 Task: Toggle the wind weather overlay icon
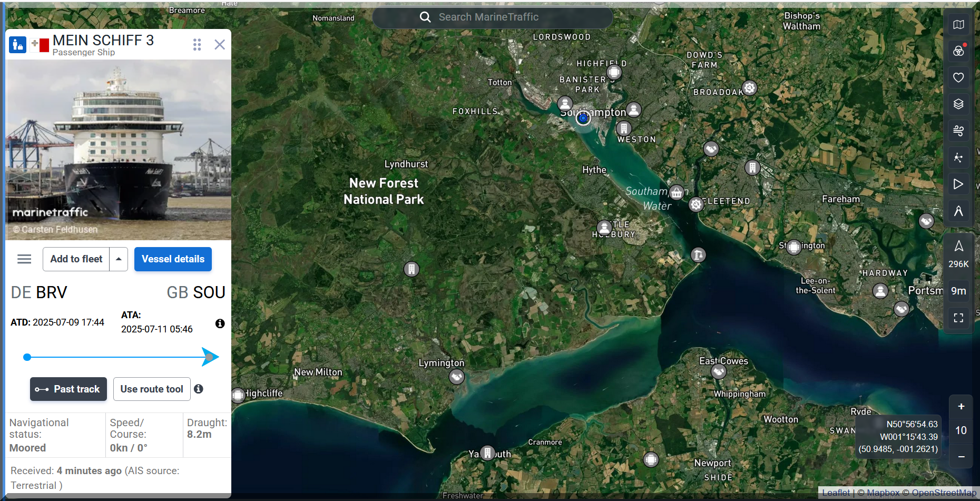[958, 131]
